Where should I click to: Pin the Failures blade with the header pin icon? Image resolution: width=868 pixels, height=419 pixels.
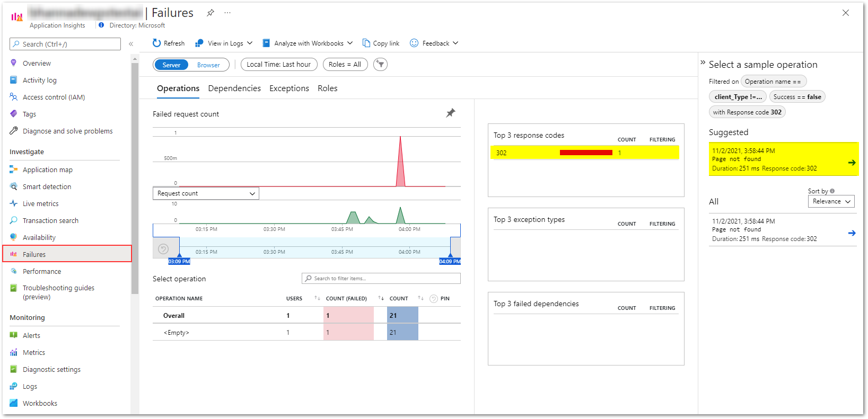click(x=211, y=13)
